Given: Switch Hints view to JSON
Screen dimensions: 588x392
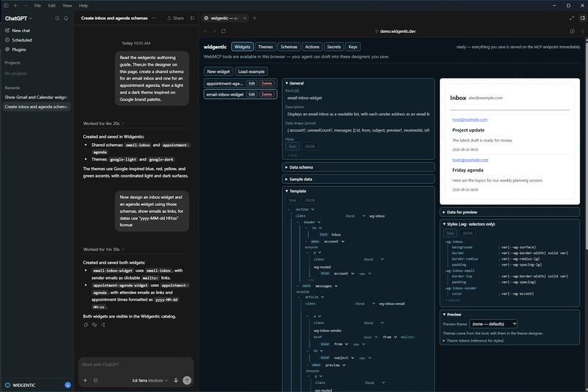Looking at the screenshot, I should tap(310, 146).
